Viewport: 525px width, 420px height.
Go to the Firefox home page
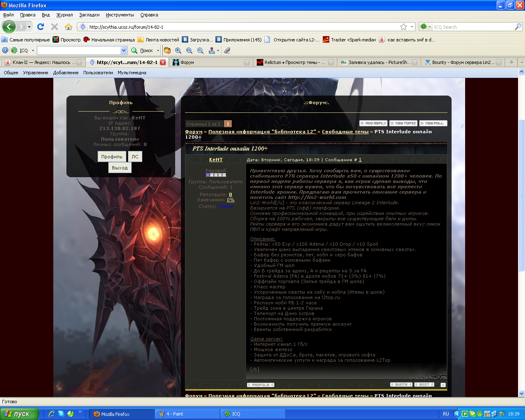68,27
